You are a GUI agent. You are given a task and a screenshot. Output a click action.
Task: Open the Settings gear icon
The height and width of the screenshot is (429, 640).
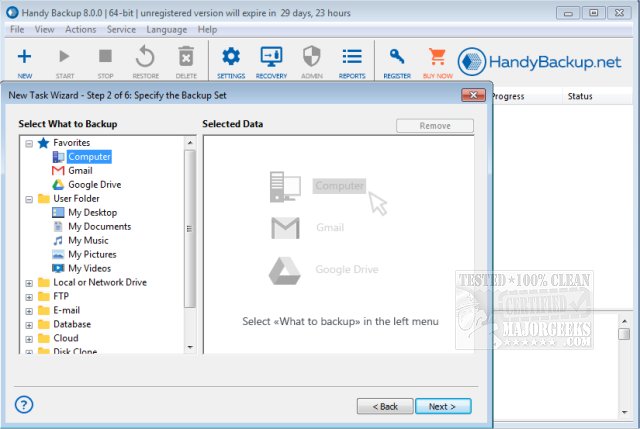(x=231, y=57)
